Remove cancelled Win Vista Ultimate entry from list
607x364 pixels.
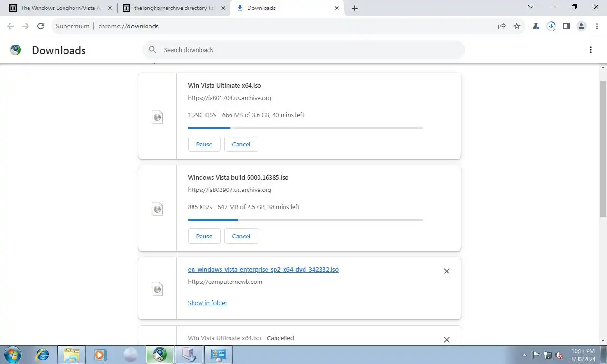[x=446, y=339]
